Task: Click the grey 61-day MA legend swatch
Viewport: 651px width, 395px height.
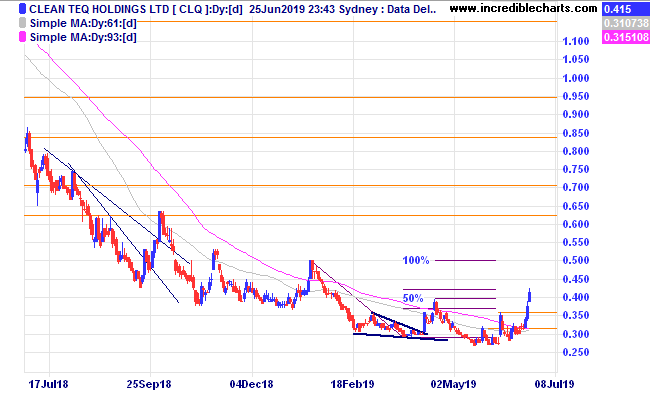Action: 22,23
